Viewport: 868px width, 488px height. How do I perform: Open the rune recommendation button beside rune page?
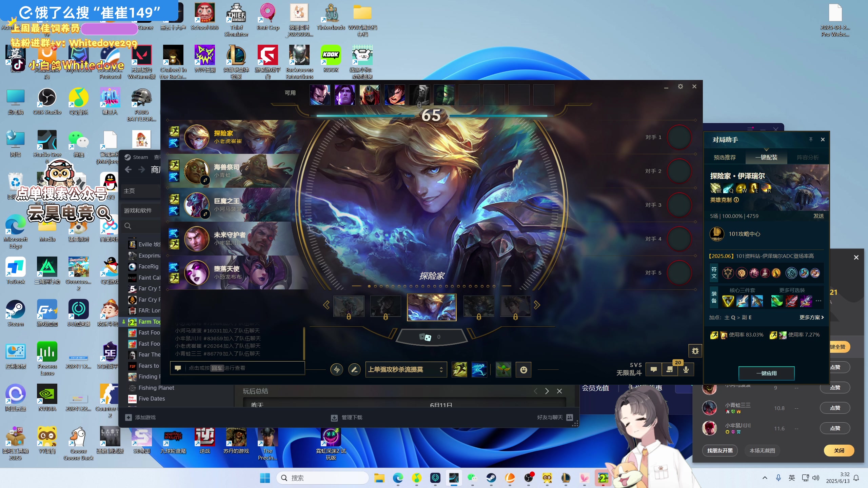(337, 369)
